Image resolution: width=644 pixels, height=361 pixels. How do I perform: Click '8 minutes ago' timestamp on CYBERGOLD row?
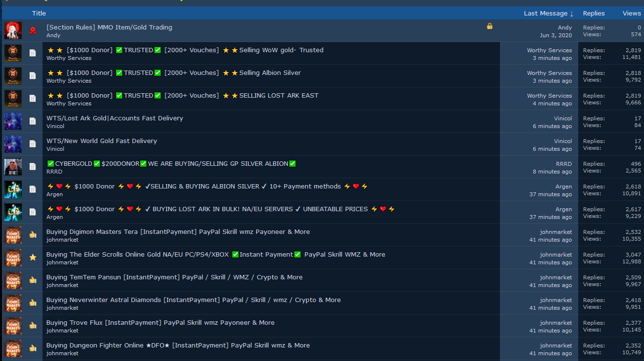click(x=552, y=172)
